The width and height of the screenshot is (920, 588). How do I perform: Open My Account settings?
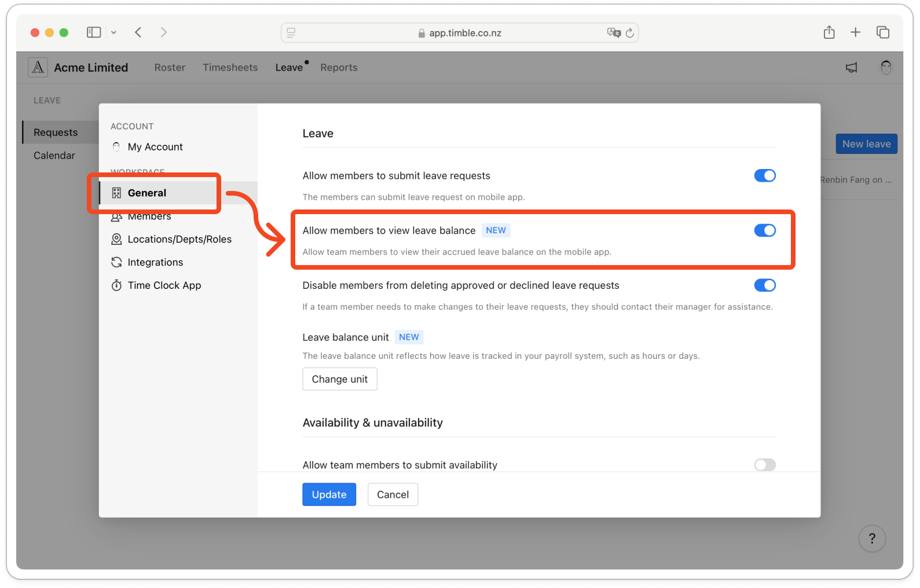pos(155,147)
